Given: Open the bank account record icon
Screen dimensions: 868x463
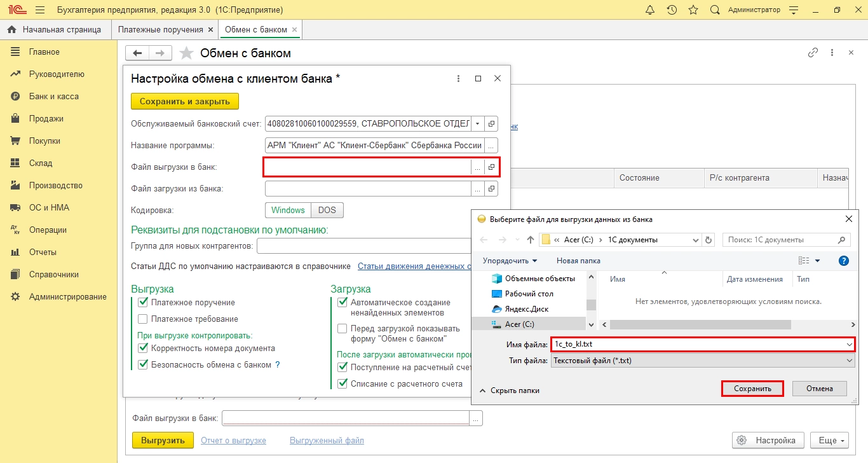Looking at the screenshot, I should (491, 123).
